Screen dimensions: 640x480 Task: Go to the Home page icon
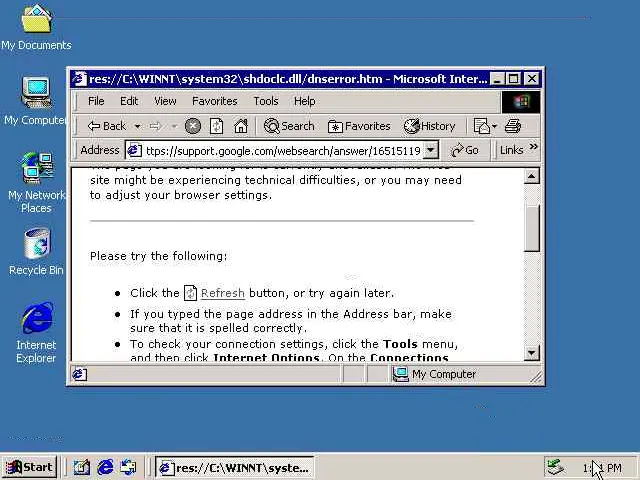pos(241,126)
